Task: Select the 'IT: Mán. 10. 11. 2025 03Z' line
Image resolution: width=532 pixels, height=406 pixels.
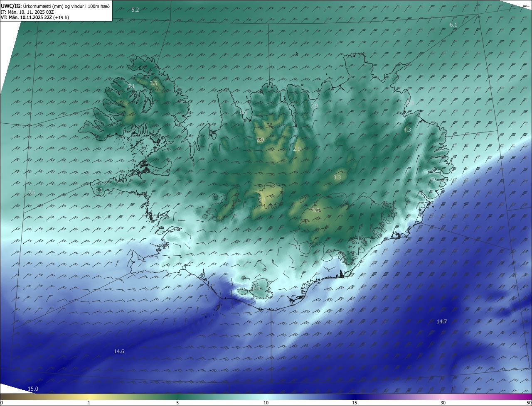Action: coord(27,12)
